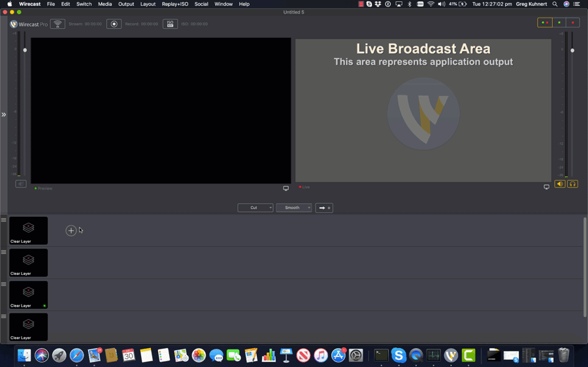Screen dimensions: 588x367
Task: Click the volume icon in menu bar
Action: 442,4
